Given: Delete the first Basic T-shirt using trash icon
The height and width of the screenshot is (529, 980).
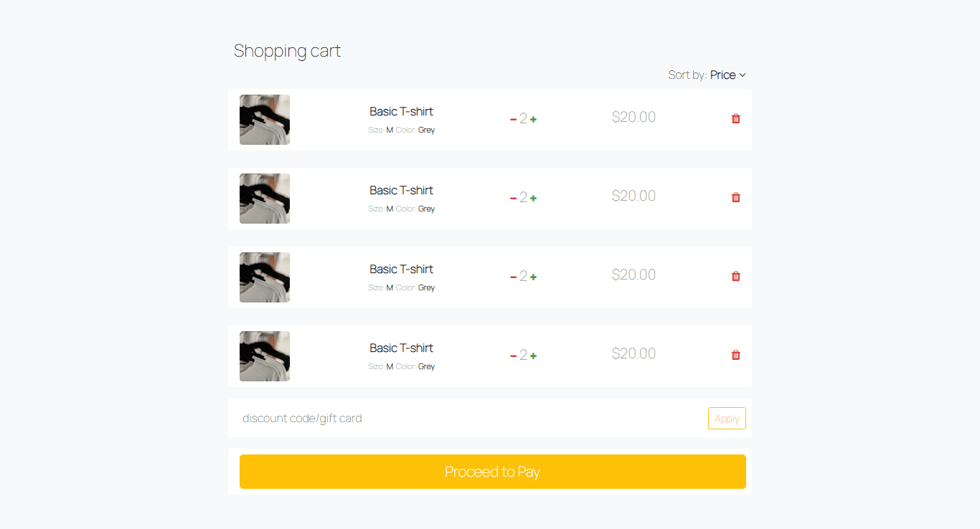Looking at the screenshot, I should point(735,118).
